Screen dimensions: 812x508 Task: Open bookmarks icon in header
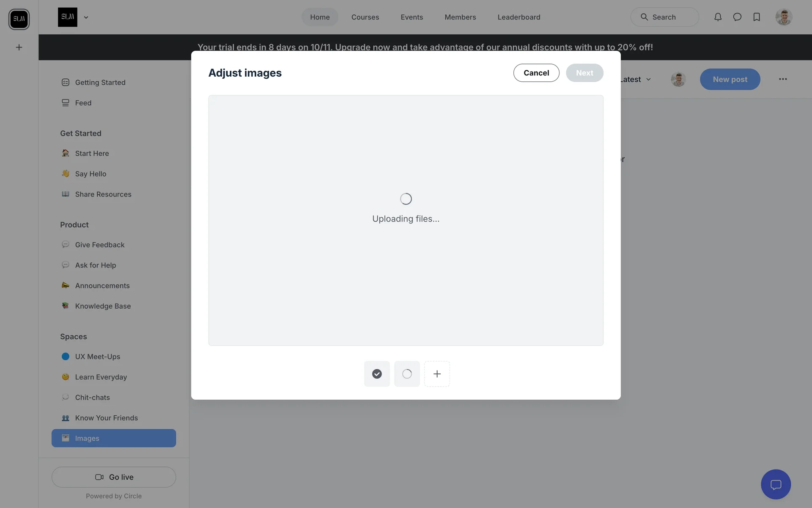click(757, 17)
